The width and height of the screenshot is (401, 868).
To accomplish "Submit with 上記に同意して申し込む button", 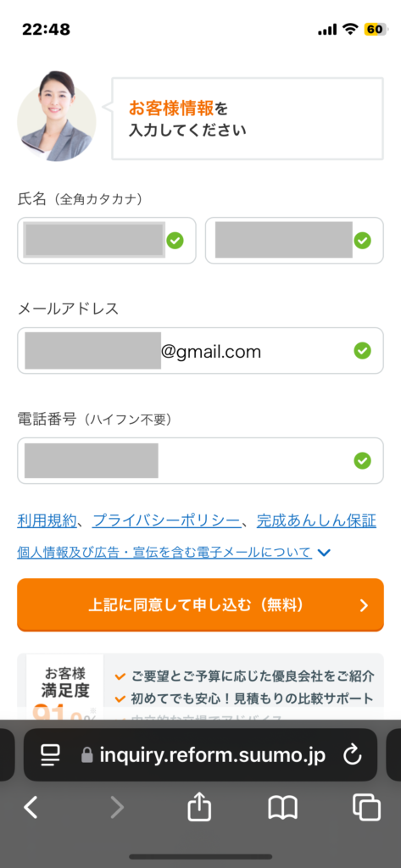I will point(200,605).
